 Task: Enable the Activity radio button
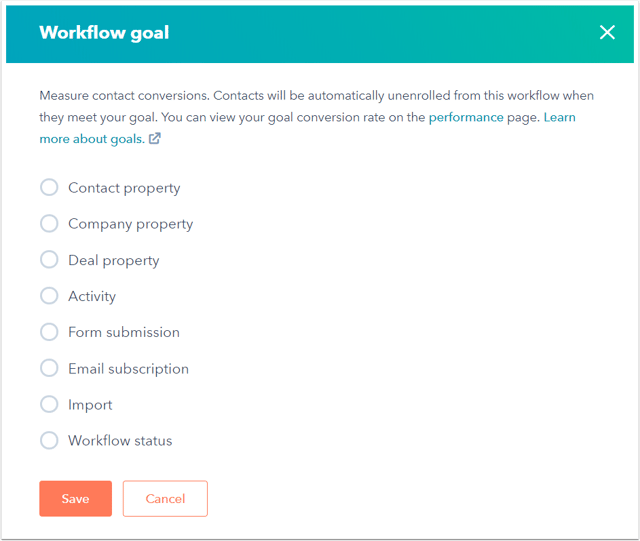(x=49, y=296)
